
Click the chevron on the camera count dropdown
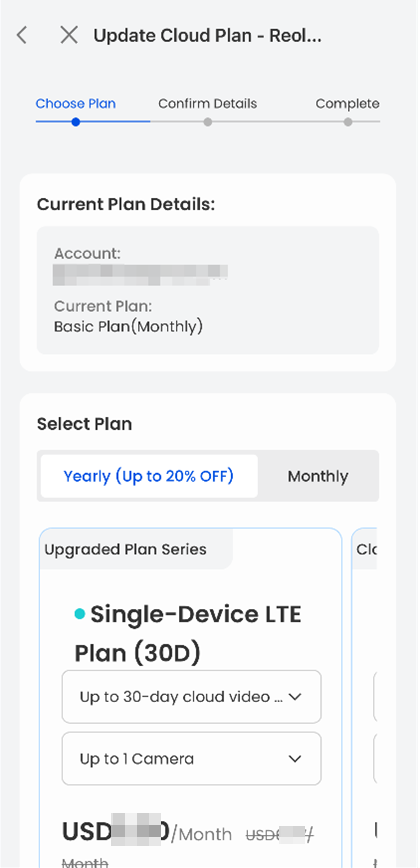click(295, 759)
